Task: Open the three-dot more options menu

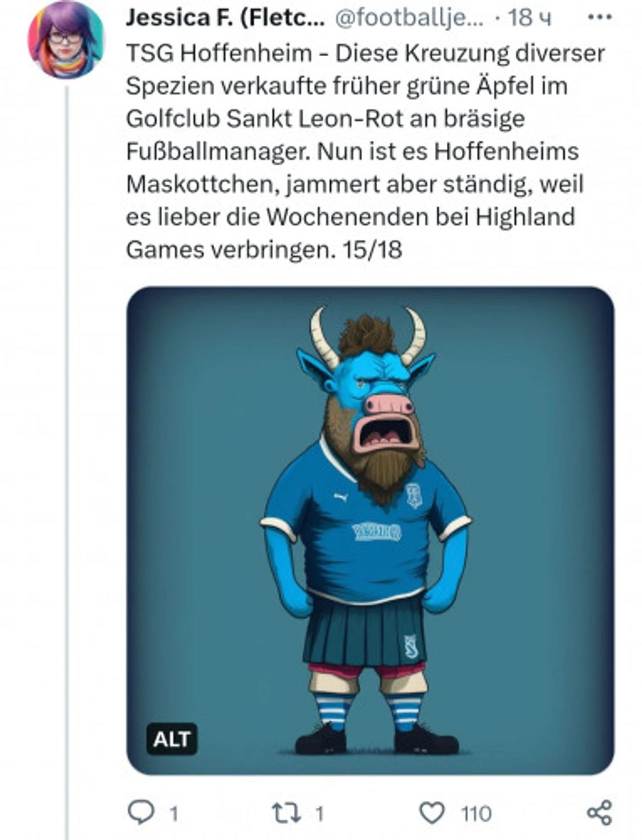Action: (x=600, y=17)
